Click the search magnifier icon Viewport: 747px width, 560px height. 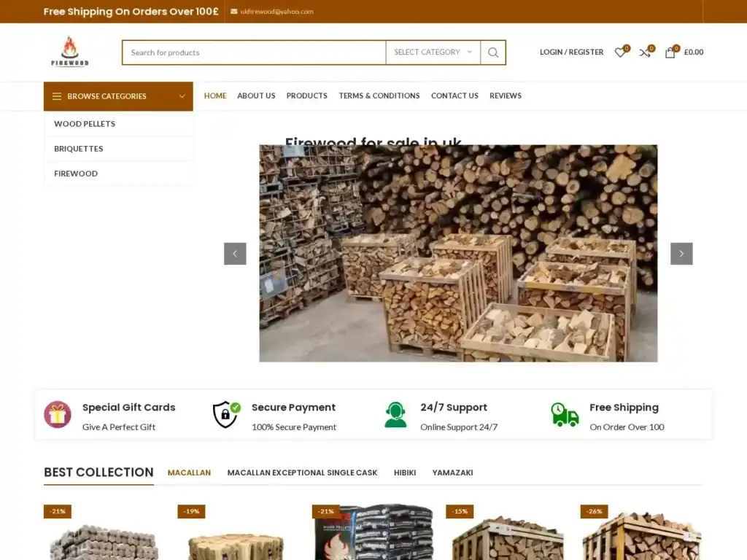493,52
